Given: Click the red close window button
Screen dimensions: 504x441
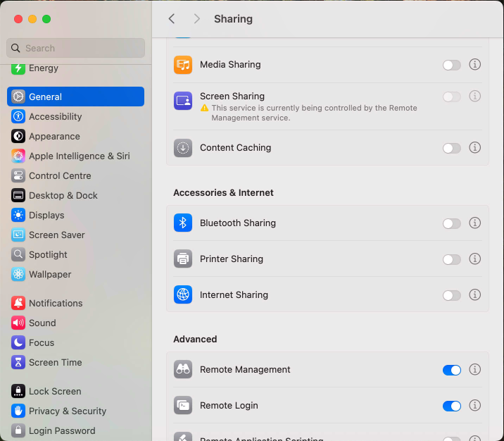Looking at the screenshot, I should [x=18, y=19].
